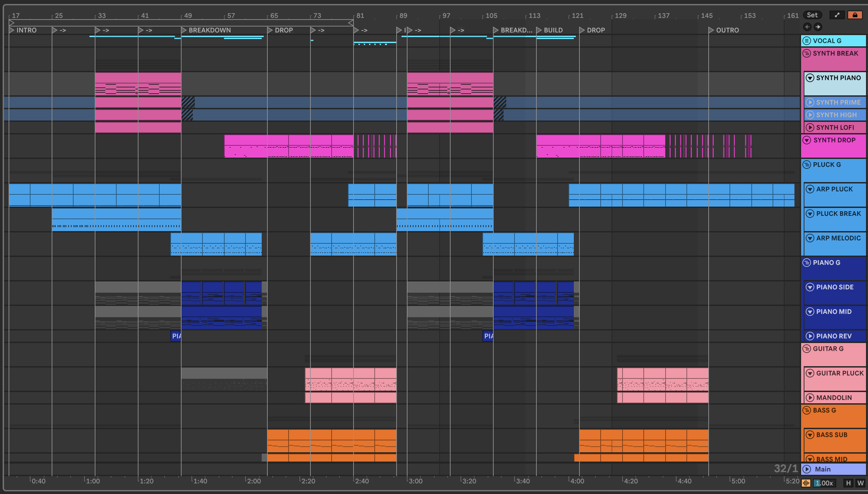868x494 pixels.
Task: Click the Set locator button
Action: click(x=812, y=15)
